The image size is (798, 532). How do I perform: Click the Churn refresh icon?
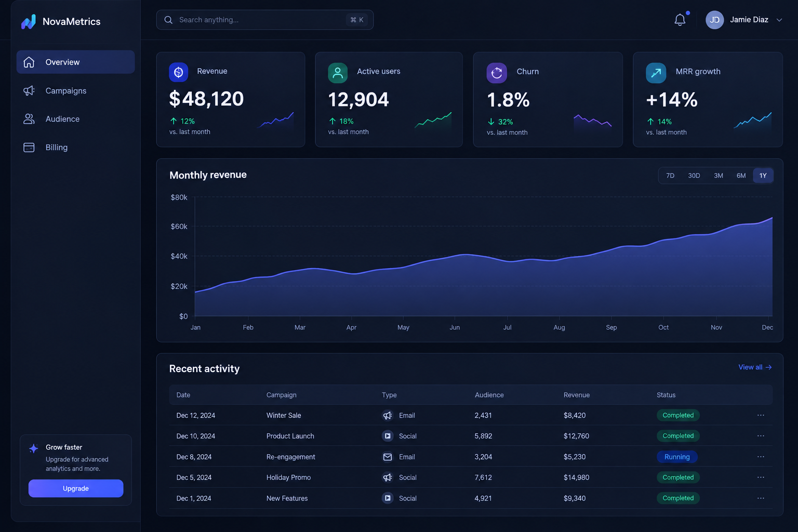[497, 73]
